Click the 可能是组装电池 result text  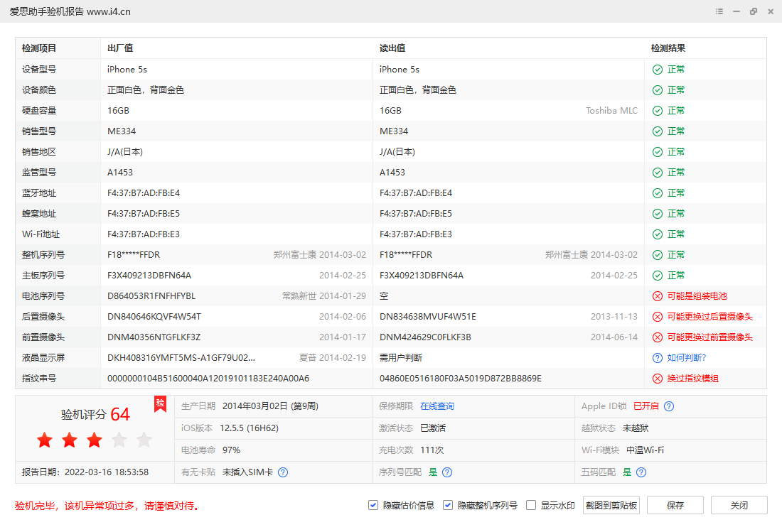point(697,296)
